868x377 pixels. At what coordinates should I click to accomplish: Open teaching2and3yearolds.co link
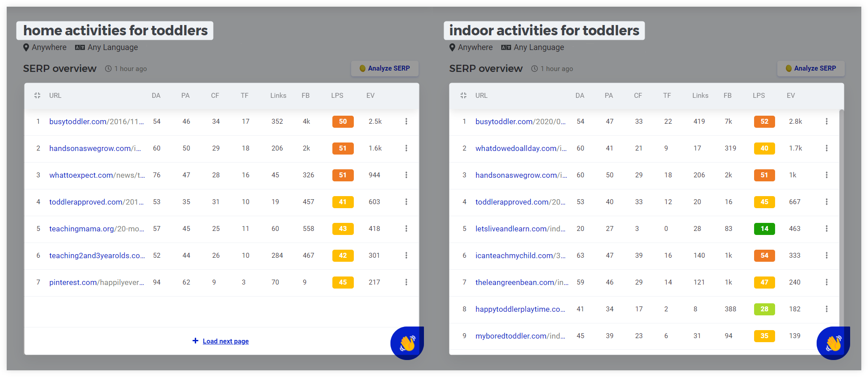(97, 256)
